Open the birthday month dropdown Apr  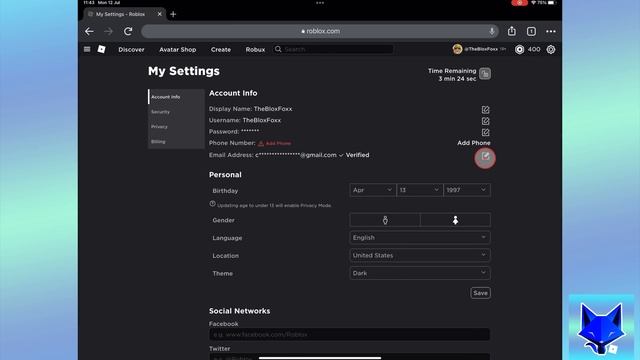(x=373, y=190)
